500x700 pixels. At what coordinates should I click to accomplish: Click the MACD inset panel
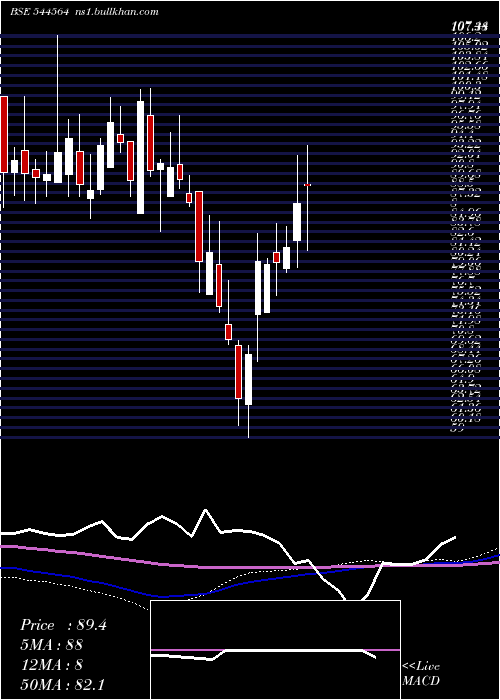[x=275, y=650]
